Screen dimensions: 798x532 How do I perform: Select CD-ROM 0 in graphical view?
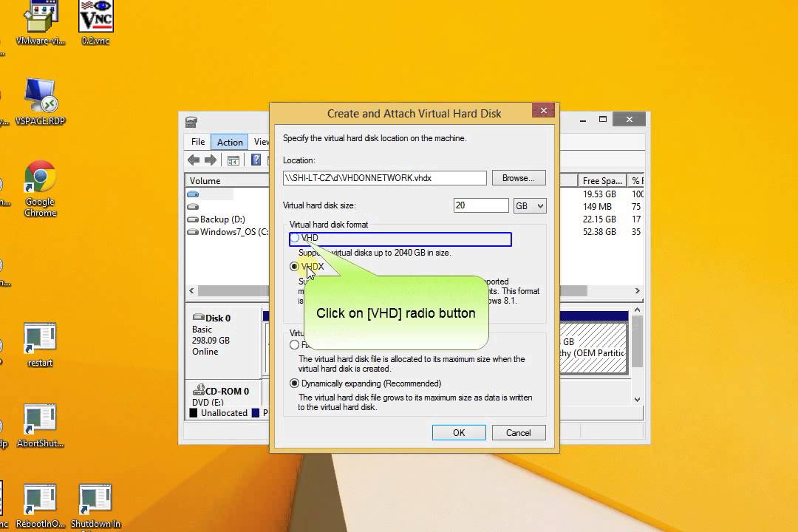(224, 395)
